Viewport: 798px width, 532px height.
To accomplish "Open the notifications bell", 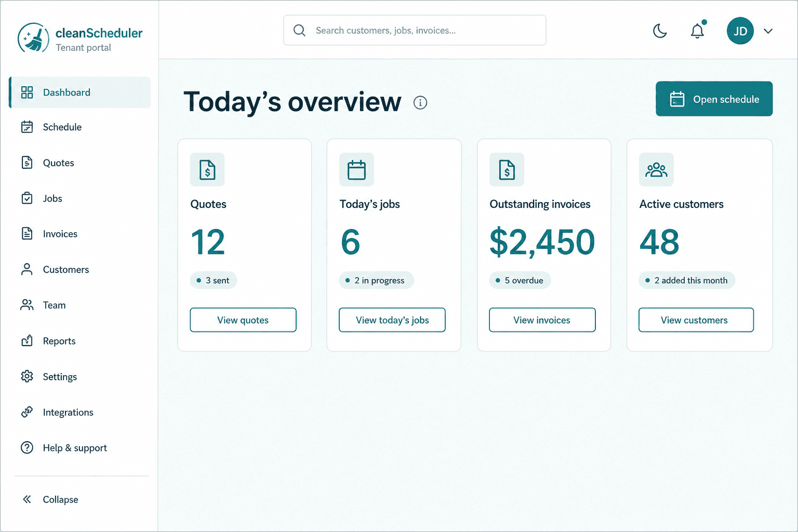I will tap(698, 30).
